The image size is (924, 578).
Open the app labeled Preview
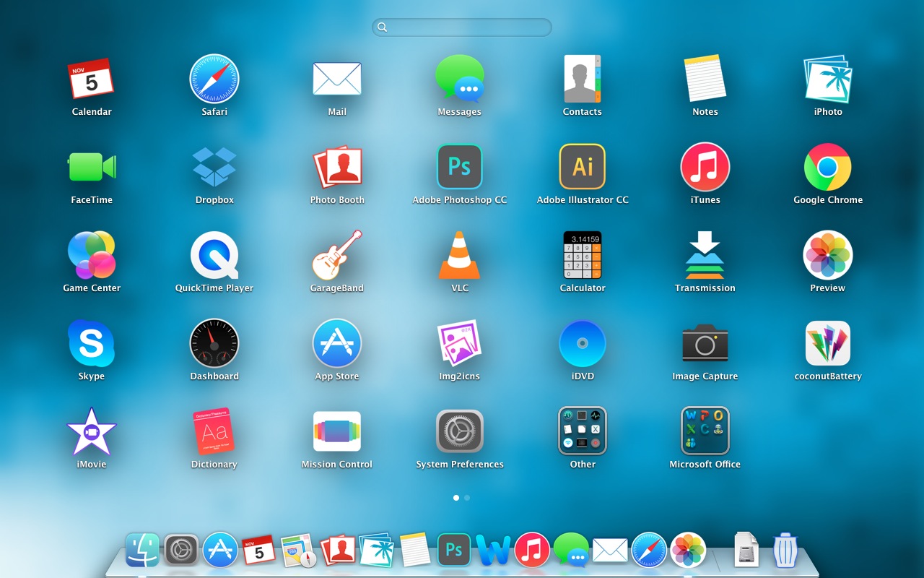click(x=828, y=256)
